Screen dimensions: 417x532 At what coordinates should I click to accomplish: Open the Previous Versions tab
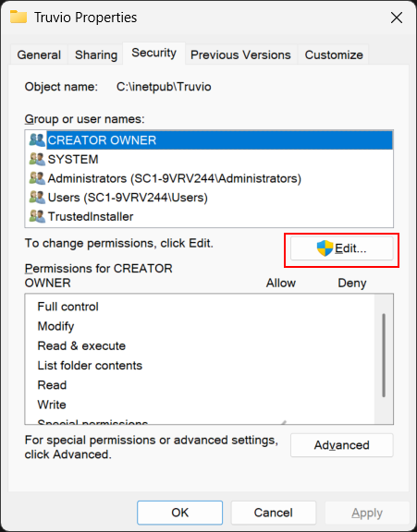pos(240,54)
